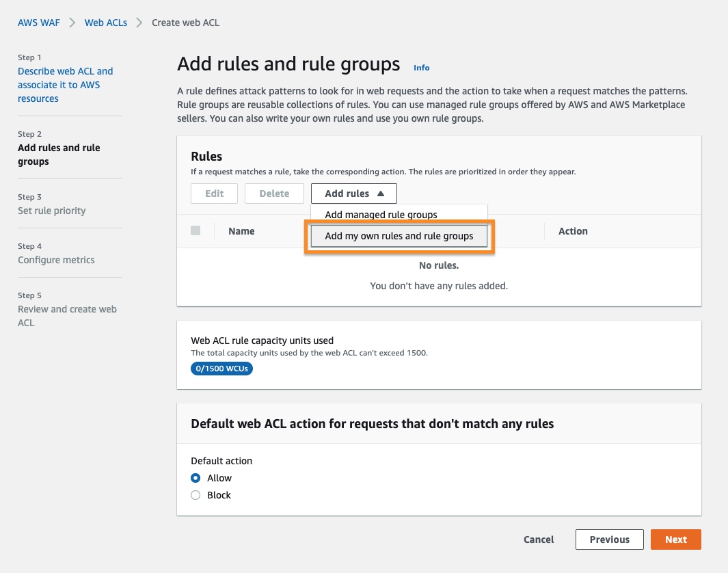Click the AWS WAF breadcrumb link

[x=39, y=23]
